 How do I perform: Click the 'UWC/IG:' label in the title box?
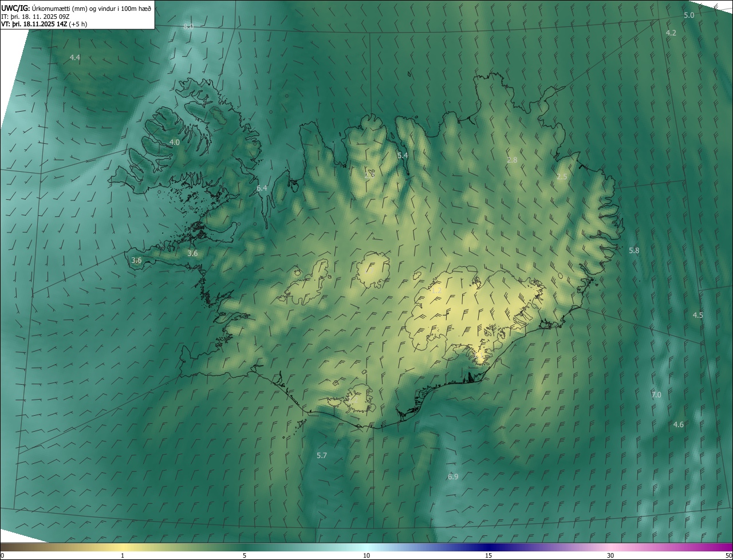tap(15, 8)
